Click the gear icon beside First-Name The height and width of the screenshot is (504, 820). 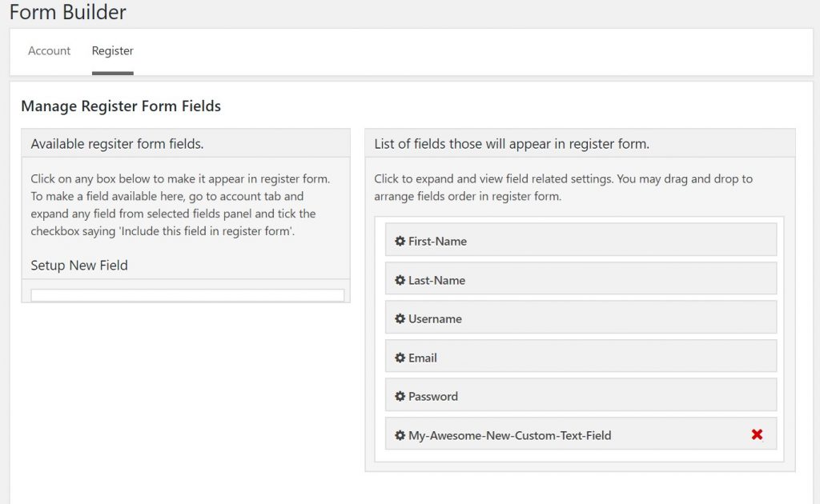(400, 242)
